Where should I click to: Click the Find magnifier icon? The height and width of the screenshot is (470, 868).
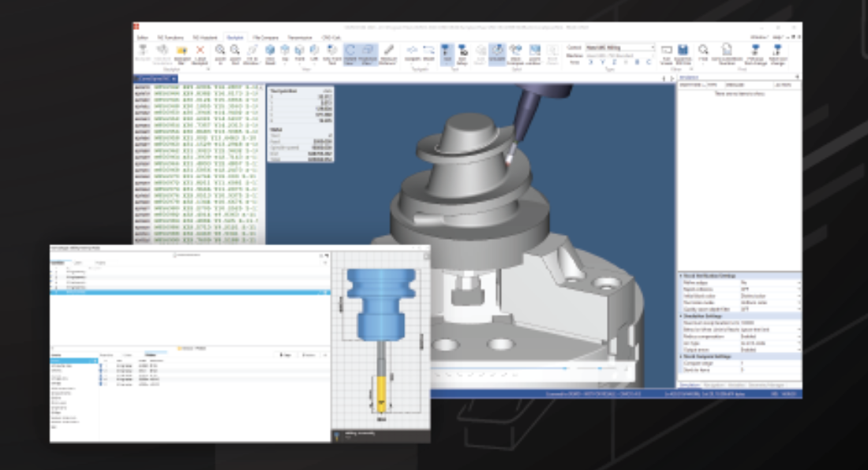[703, 54]
